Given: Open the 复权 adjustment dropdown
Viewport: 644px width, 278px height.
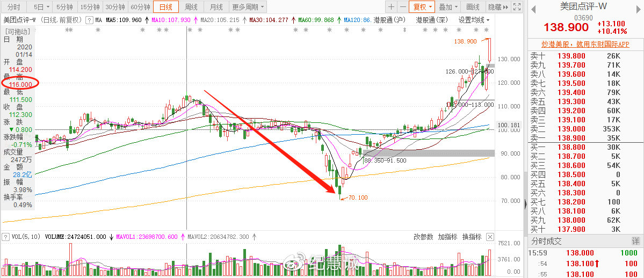Looking at the screenshot, I should click(x=422, y=6).
